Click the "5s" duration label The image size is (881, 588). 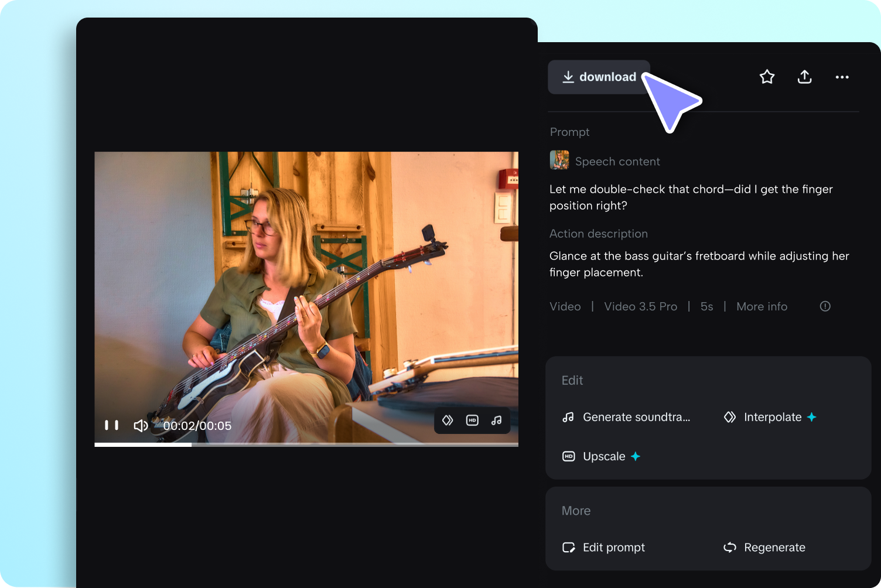[x=707, y=307]
